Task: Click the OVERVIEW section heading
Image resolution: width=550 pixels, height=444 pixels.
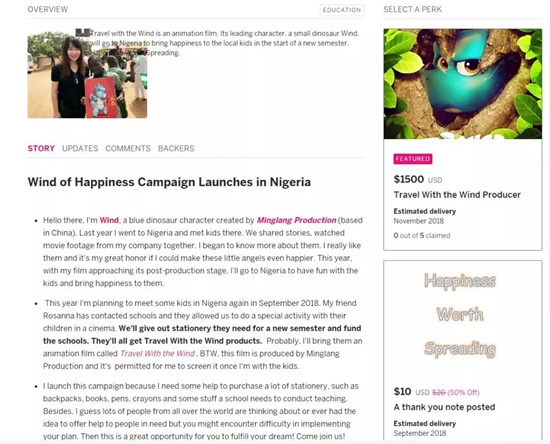Action: coord(48,9)
